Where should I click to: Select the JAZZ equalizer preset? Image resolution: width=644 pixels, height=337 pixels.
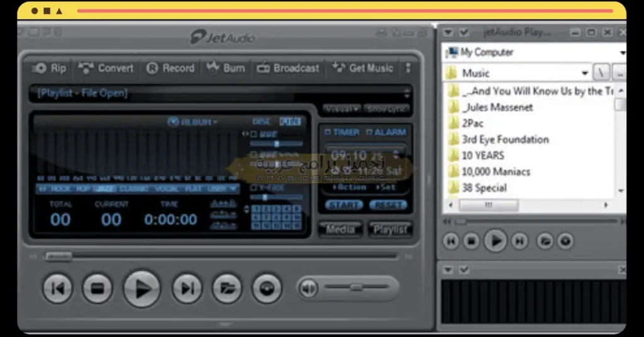click(x=104, y=189)
